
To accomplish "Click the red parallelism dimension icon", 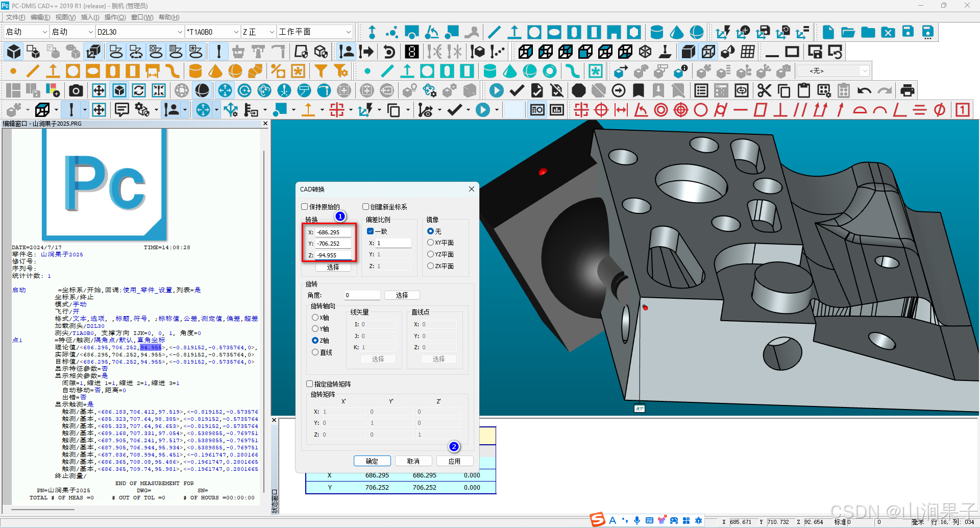I will (800, 110).
